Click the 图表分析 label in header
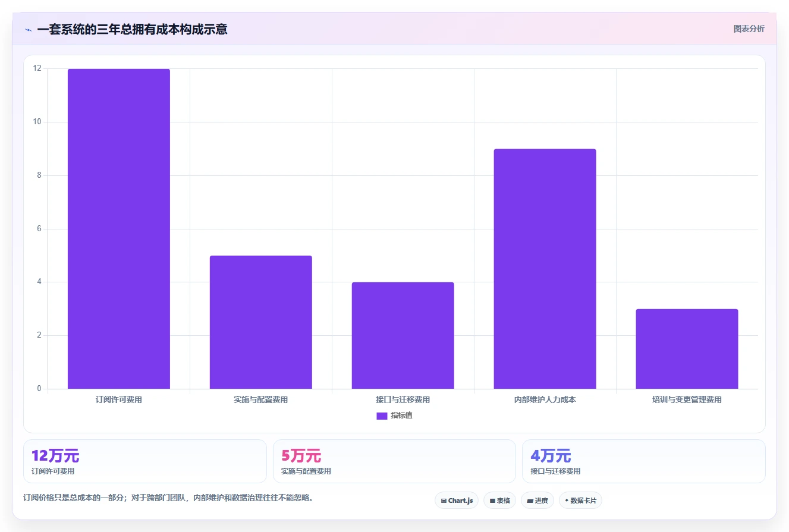Viewport: 789px width, 532px height. (749, 29)
